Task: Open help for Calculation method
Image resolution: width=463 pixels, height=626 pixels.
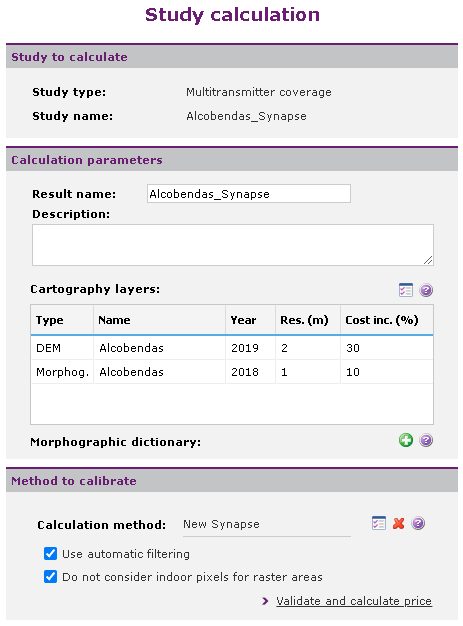Action: [x=418, y=523]
